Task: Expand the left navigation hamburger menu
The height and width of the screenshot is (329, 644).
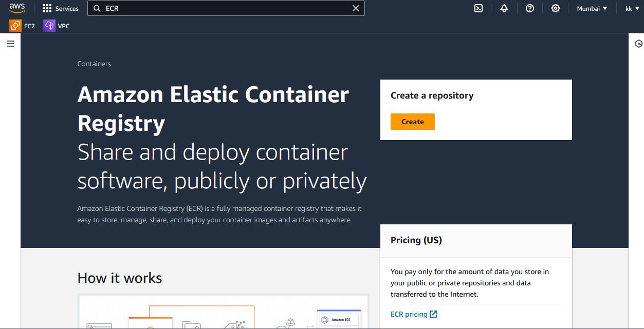Action: pyautogui.click(x=10, y=44)
